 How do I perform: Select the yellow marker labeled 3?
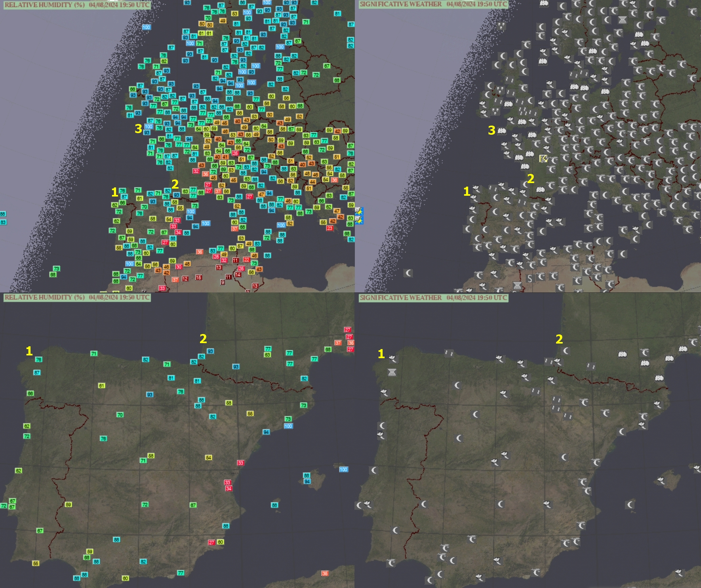pos(138,128)
